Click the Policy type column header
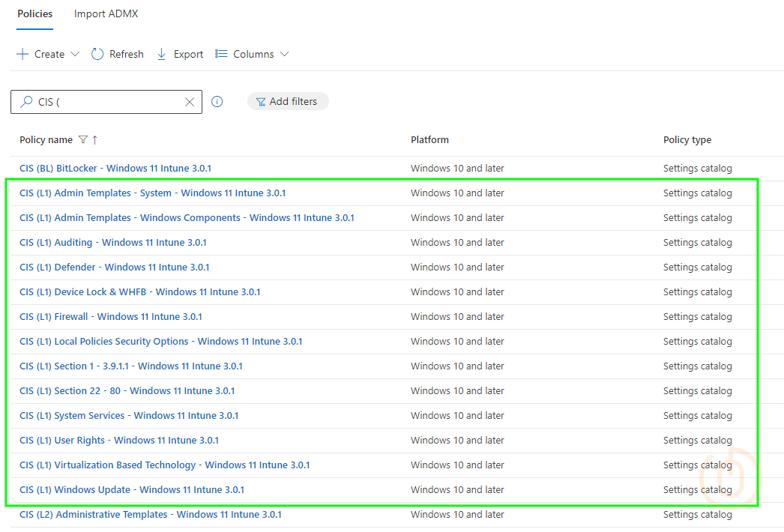 coord(687,140)
